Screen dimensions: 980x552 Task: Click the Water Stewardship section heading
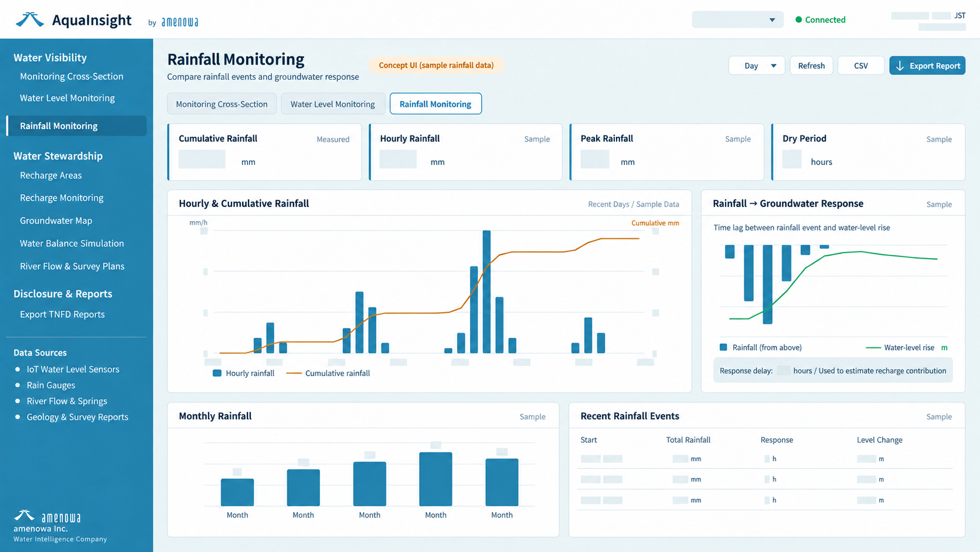click(x=58, y=156)
